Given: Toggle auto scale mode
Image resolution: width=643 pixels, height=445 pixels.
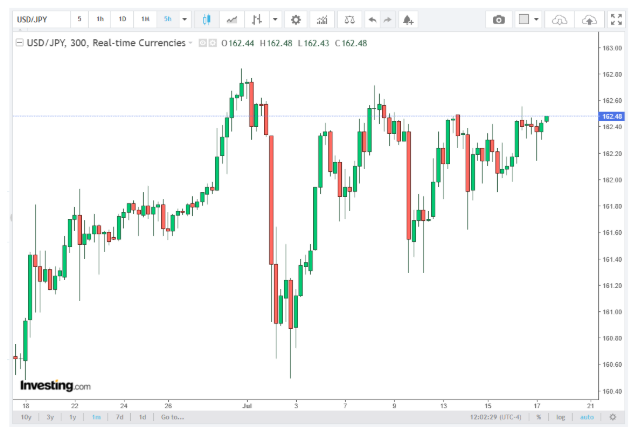Looking at the screenshot, I should 587,417.
